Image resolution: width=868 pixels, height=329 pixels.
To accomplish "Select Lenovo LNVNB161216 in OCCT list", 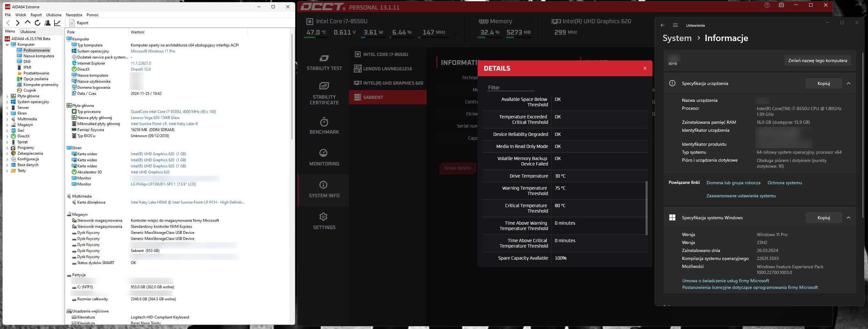I will (388, 69).
